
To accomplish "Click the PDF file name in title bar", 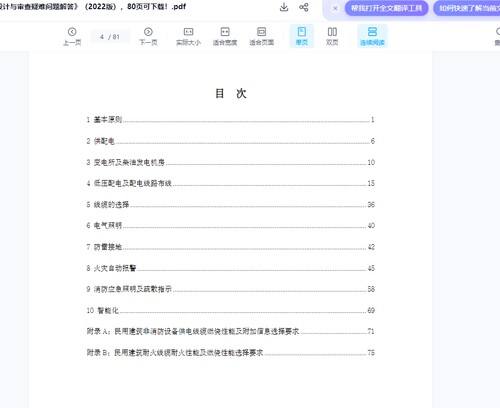I will (93, 7).
